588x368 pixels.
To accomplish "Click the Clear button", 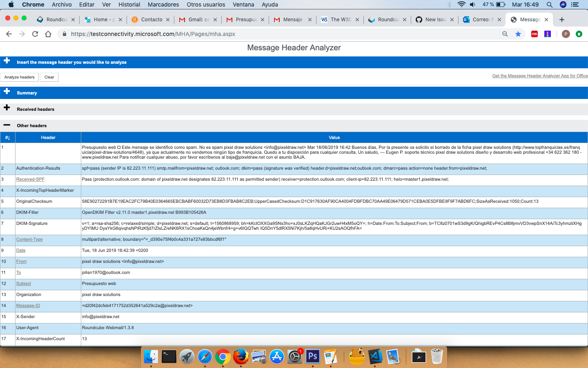I will [x=49, y=77].
